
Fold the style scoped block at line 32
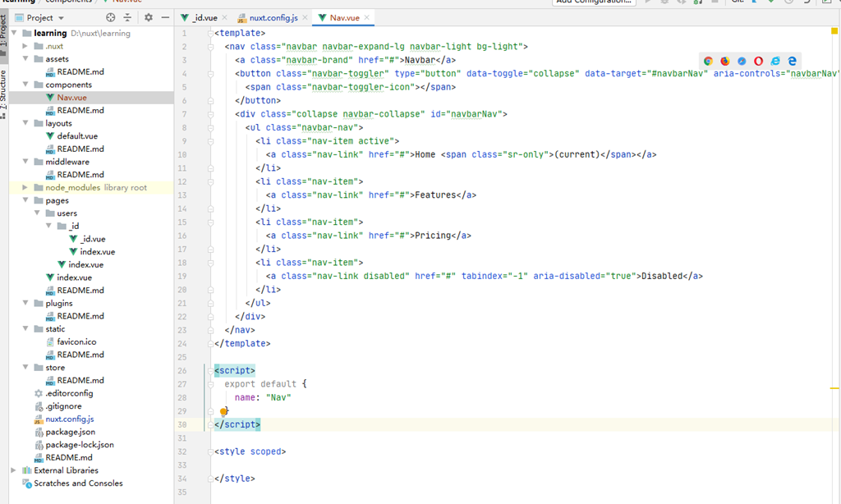click(210, 451)
